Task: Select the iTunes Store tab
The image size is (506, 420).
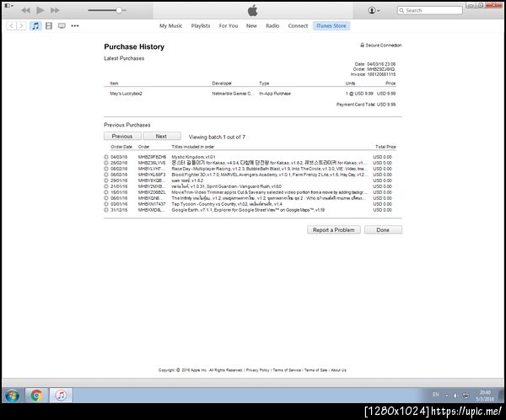Action: [x=331, y=26]
